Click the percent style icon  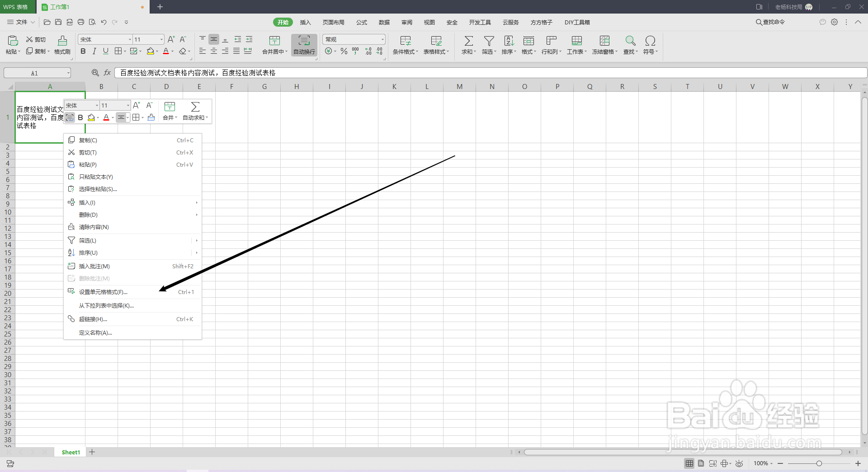coord(344,51)
